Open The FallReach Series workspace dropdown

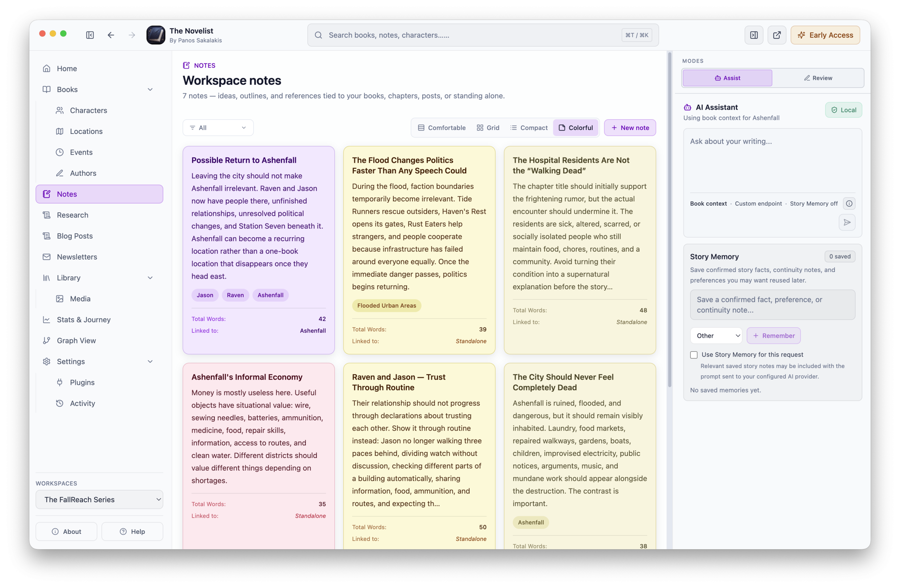[99, 499]
